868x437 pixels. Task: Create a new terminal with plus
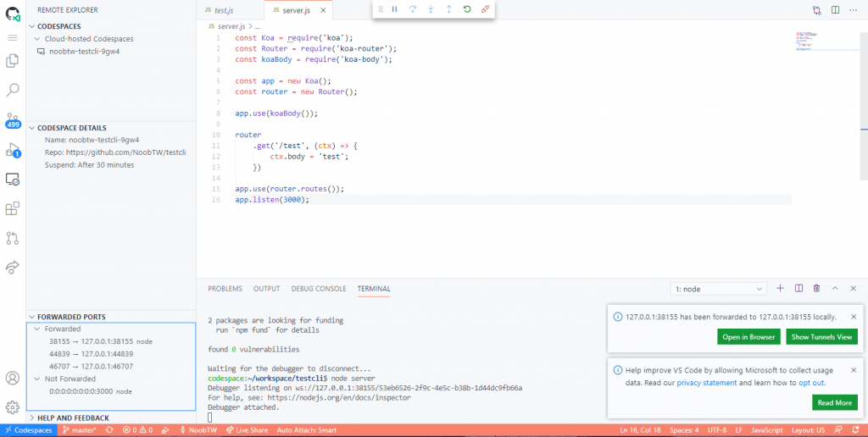tap(781, 288)
